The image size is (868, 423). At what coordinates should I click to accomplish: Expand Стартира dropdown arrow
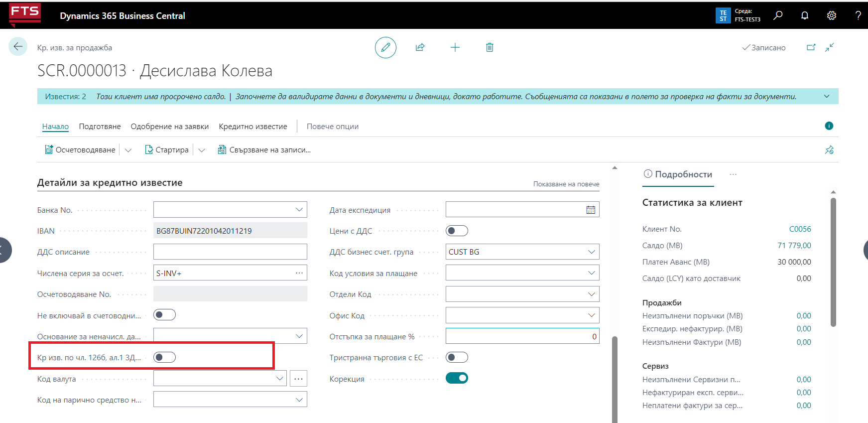[202, 150]
